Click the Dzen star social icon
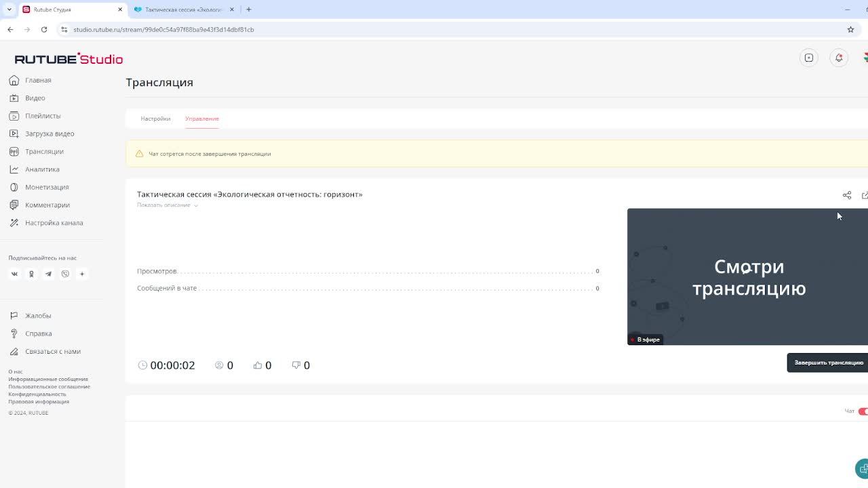Screen dimensions: 868x488 [x=82, y=274]
